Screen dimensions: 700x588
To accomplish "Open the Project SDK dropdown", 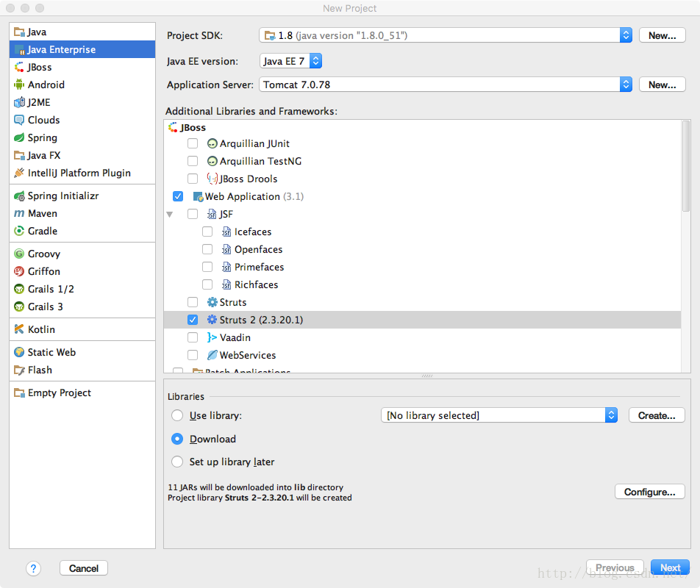I will (446, 35).
